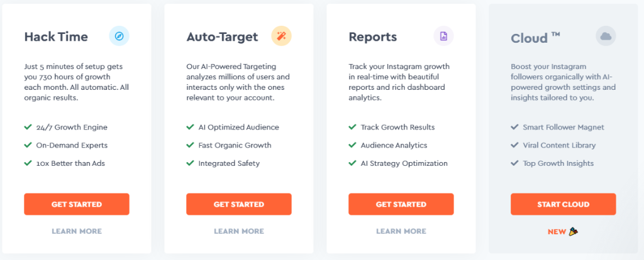Click checkmark beside Viral Content Library
Screen dimensions: 644x260
click(x=514, y=145)
